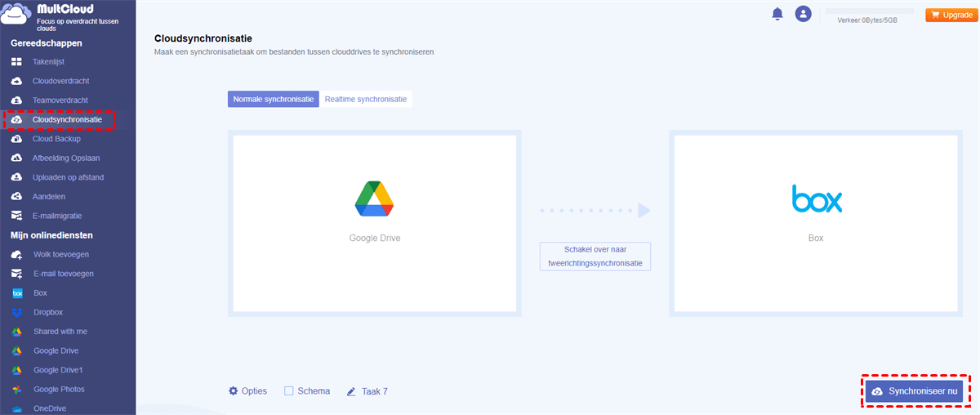980x415 pixels.
Task: Switch to Realtime synchronisatie tab
Action: click(366, 99)
